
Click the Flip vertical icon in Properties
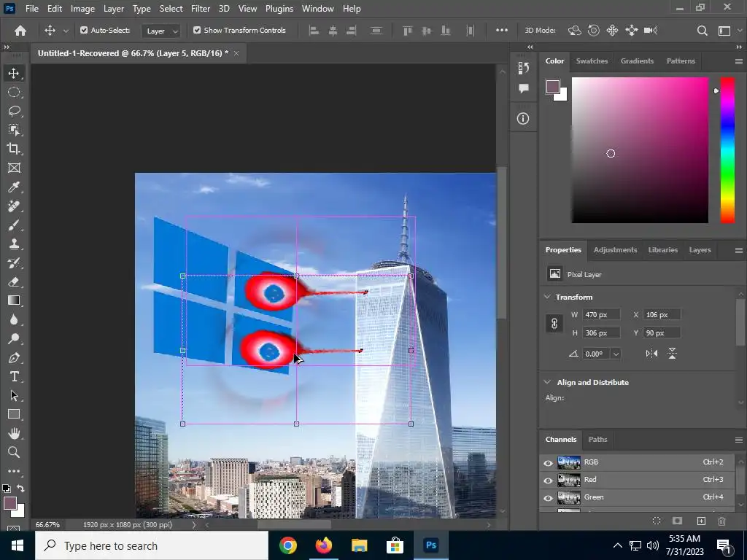tap(672, 354)
